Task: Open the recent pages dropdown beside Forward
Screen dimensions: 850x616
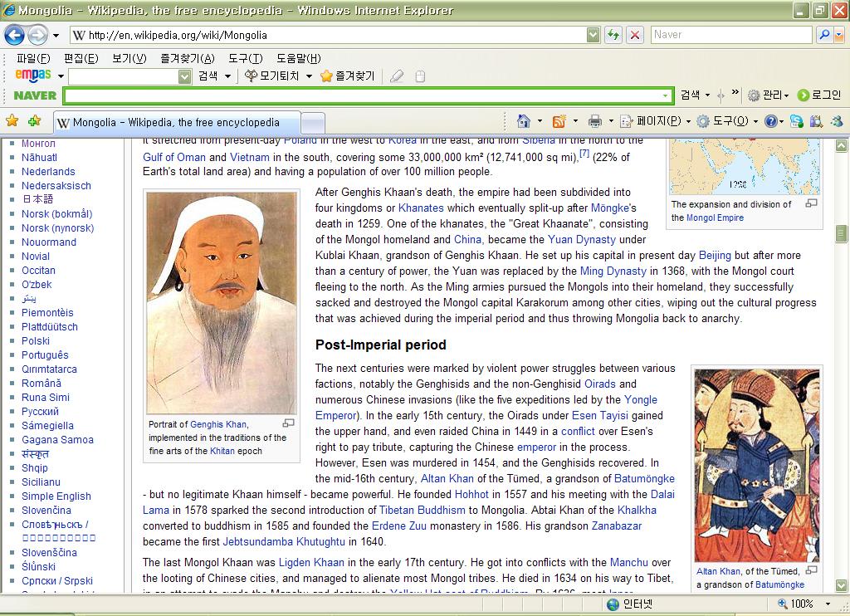Action: tap(56, 36)
